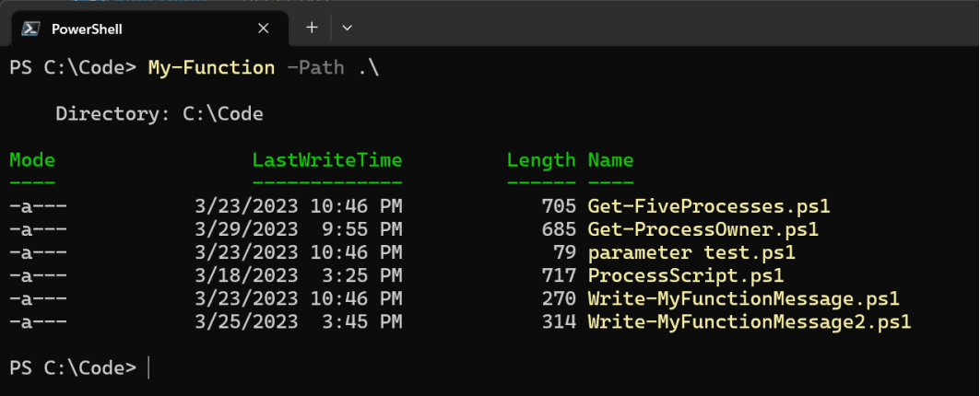Click the Write-MyFunctionMessage2.ps1 entry
The width and height of the screenshot is (980, 396).
[750, 322]
